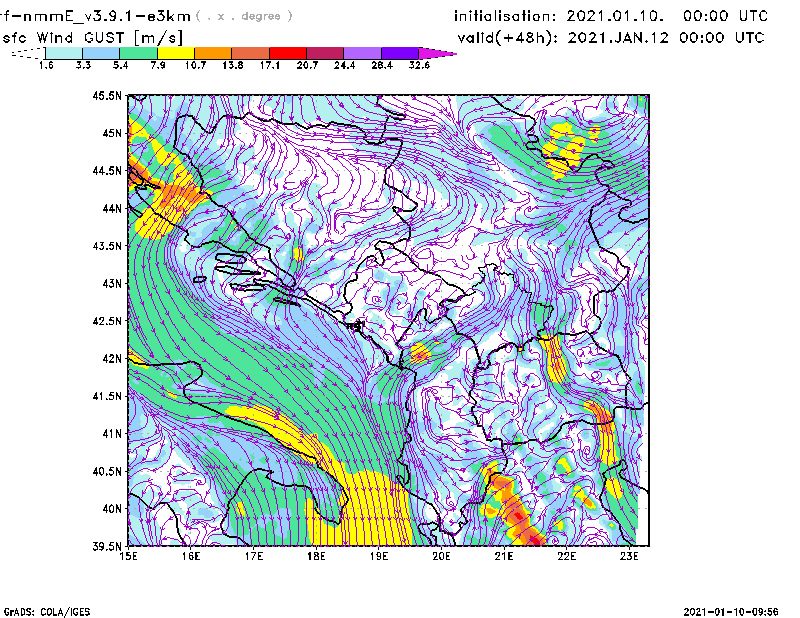
Task: Click the 22E longitude label
Action: (x=566, y=557)
